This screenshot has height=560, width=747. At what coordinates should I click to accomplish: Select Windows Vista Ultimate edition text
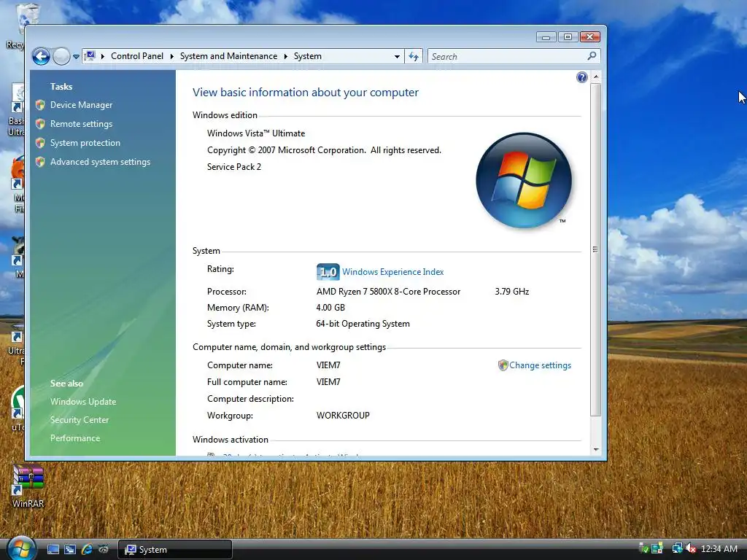coord(256,133)
